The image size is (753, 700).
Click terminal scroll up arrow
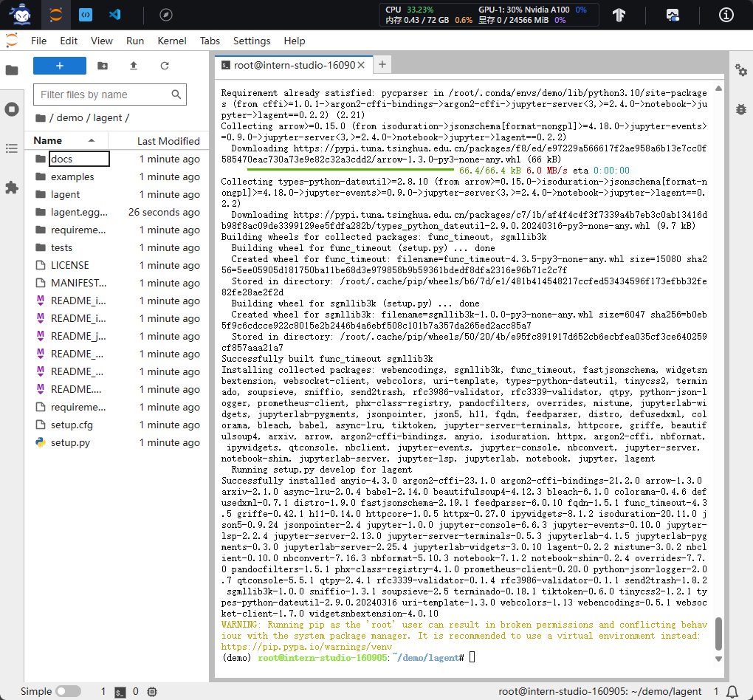pyautogui.click(x=718, y=89)
